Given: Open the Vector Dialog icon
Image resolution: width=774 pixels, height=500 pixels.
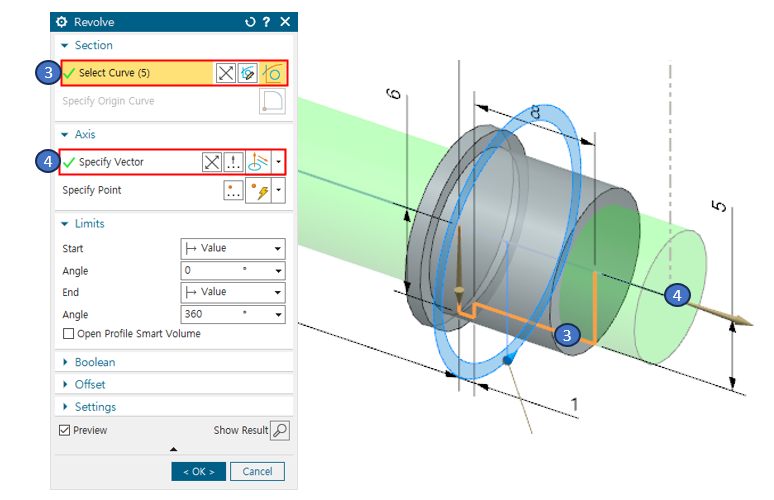Looking at the screenshot, I should (x=234, y=162).
